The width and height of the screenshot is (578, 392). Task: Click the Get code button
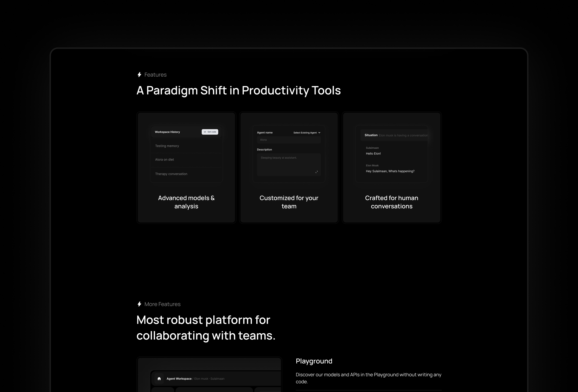coord(210,132)
